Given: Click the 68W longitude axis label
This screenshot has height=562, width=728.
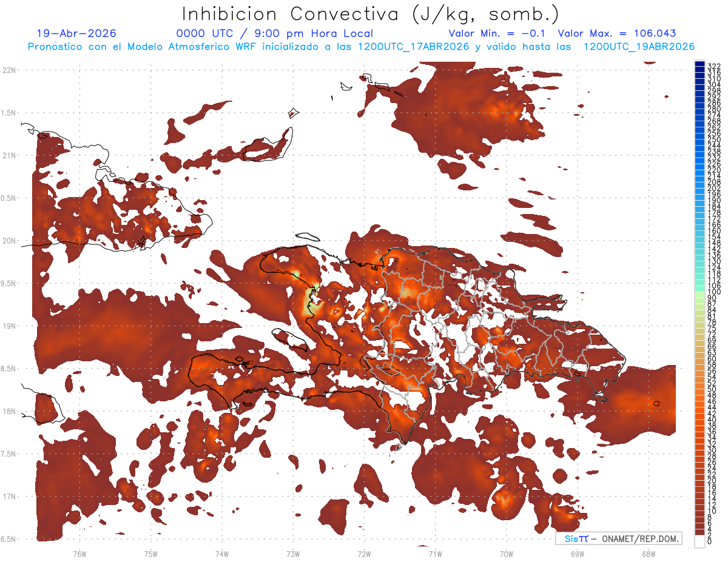Looking at the screenshot, I should [x=649, y=554].
